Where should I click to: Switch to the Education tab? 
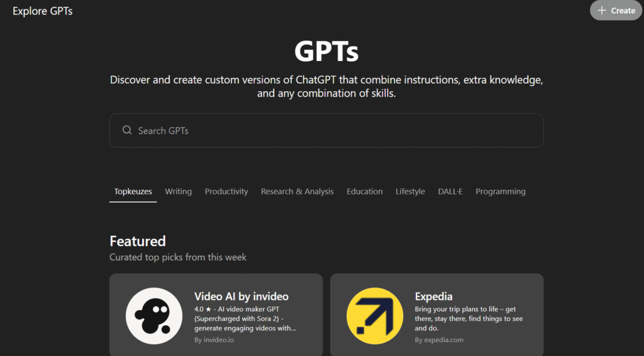pos(365,192)
